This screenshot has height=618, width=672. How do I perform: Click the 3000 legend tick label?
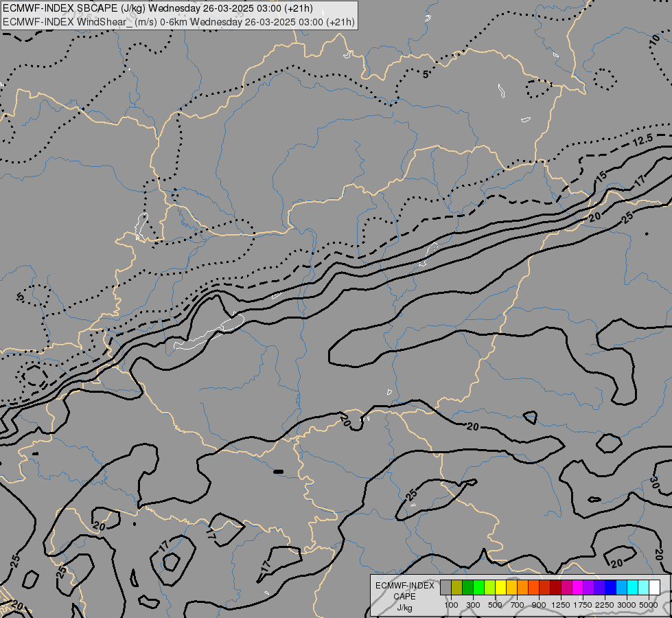(x=627, y=605)
